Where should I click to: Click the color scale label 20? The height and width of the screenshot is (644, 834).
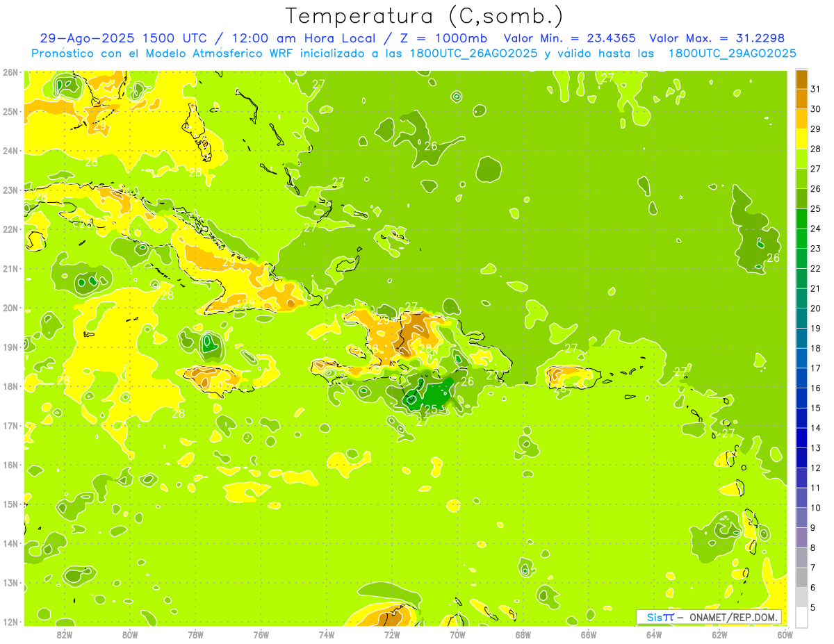(x=815, y=308)
